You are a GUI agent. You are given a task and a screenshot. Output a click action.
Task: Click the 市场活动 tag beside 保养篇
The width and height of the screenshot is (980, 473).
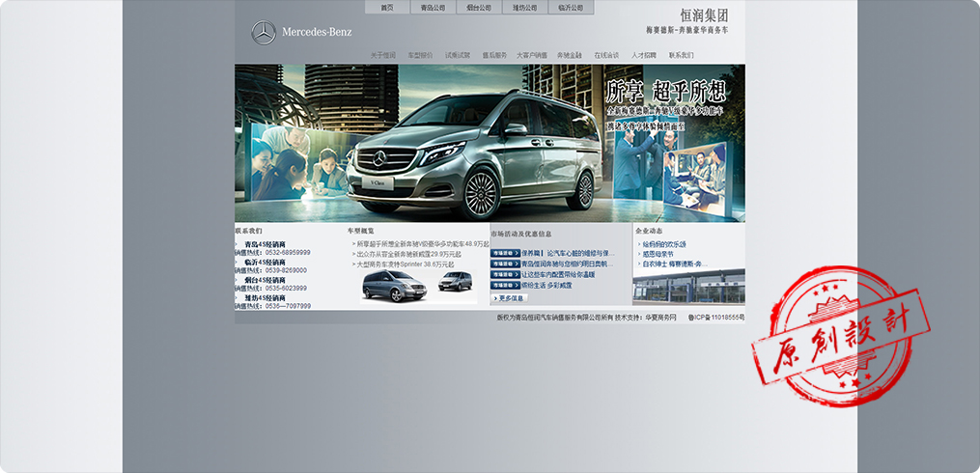[x=506, y=254]
